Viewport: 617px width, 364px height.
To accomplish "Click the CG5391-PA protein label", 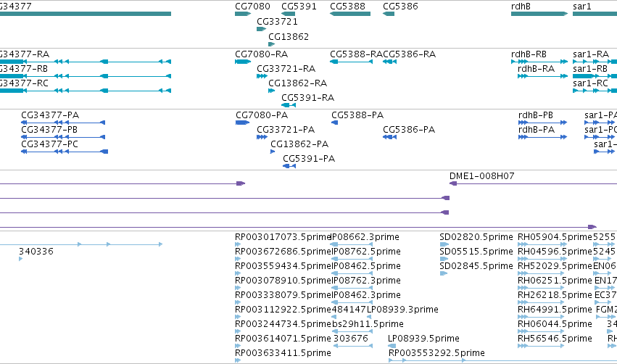I will point(309,159).
